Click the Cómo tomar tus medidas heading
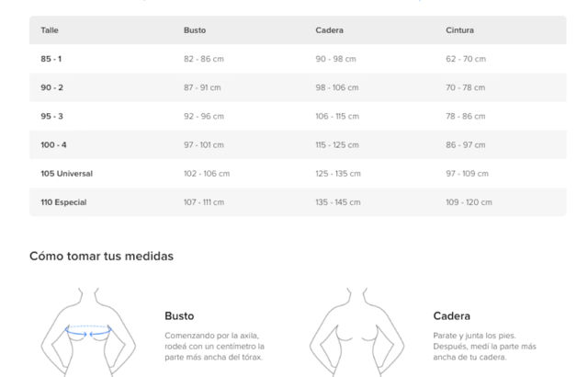 (x=101, y=256)
